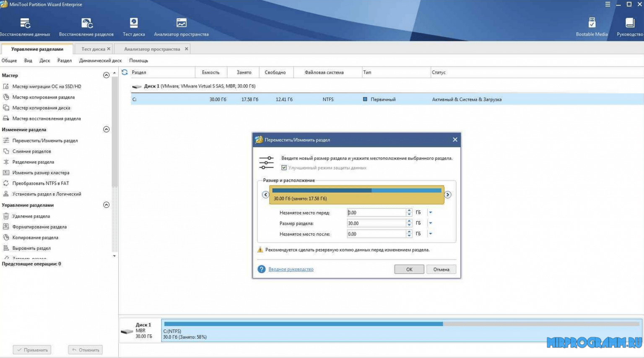Image resolution: width=644 pixels, height=358 pixels.
Task: Open the Общие menu
Action: 9,61
